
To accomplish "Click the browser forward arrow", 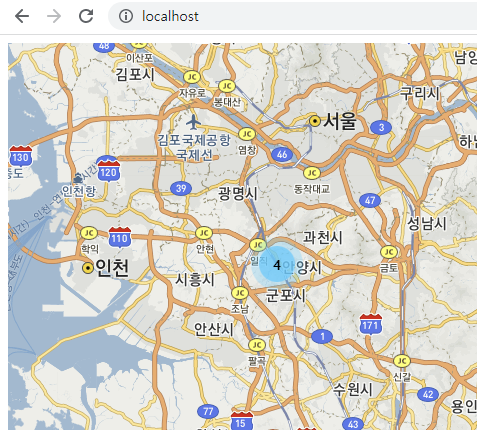I will click(x=54, y=16).
